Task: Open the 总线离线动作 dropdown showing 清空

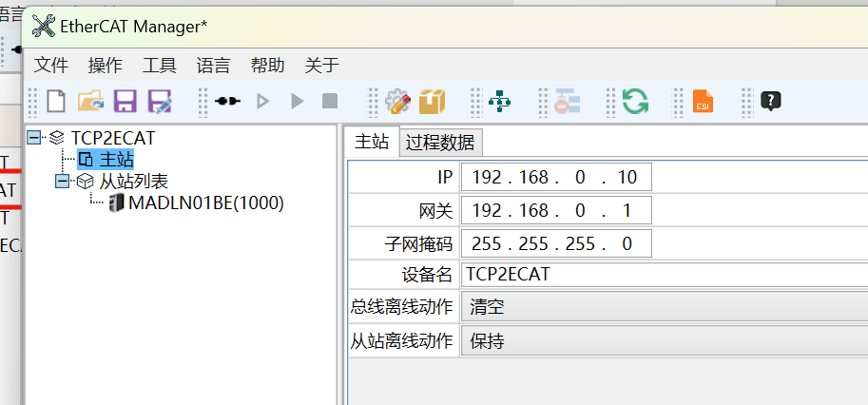Action: click(665, 306)
